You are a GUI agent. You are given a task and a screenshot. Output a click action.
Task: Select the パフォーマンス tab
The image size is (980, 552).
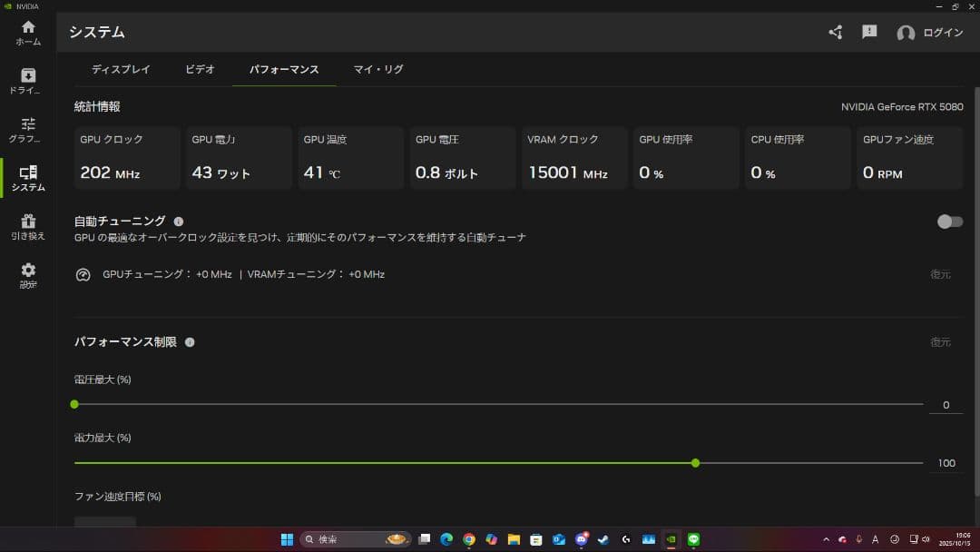284,68
